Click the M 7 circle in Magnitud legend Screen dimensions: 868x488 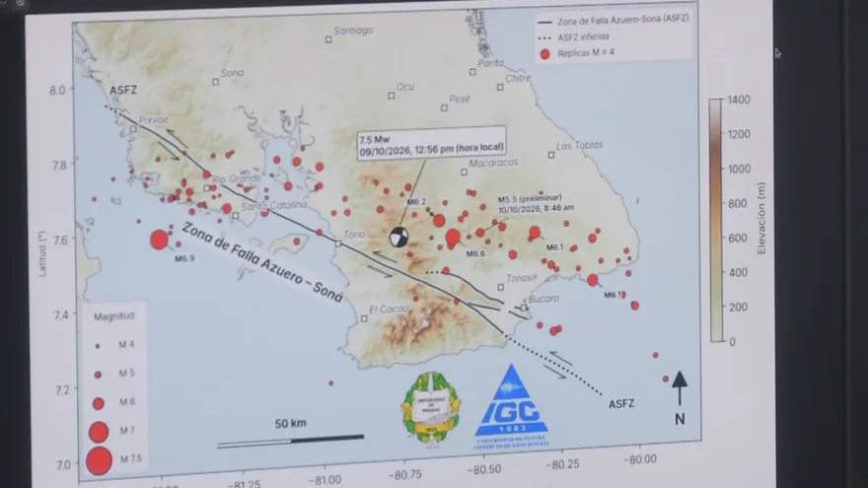tap(99, 432)
